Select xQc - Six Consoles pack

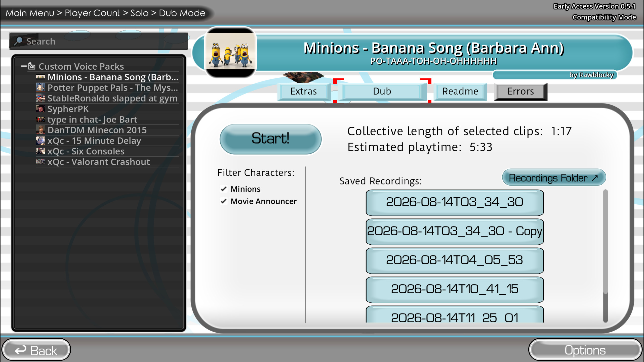click(x=108, y=151)
